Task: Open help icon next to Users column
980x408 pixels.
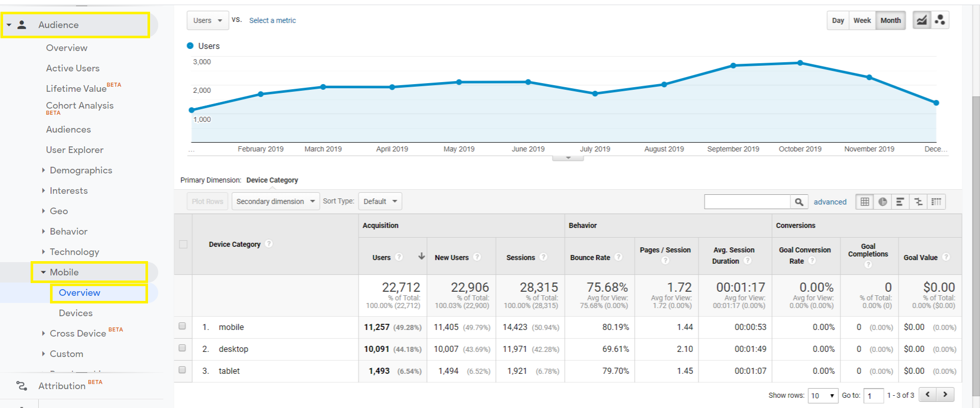Action: tap(399, 257)
